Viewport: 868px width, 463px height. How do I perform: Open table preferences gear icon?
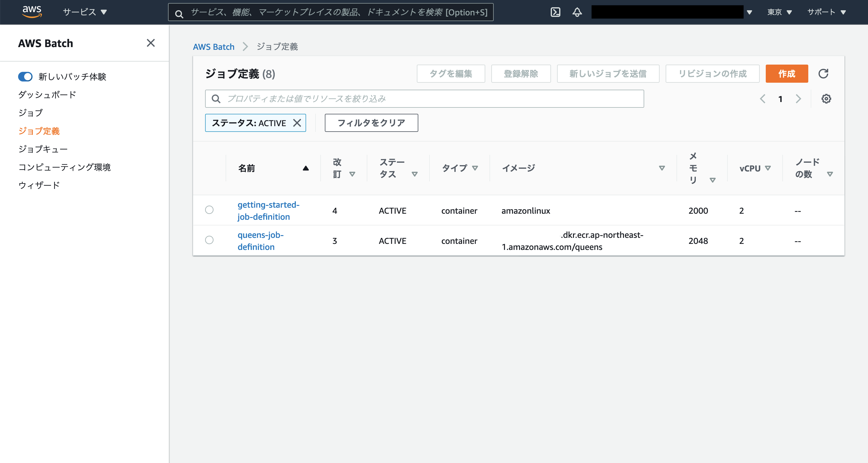(x=826, y=99)
